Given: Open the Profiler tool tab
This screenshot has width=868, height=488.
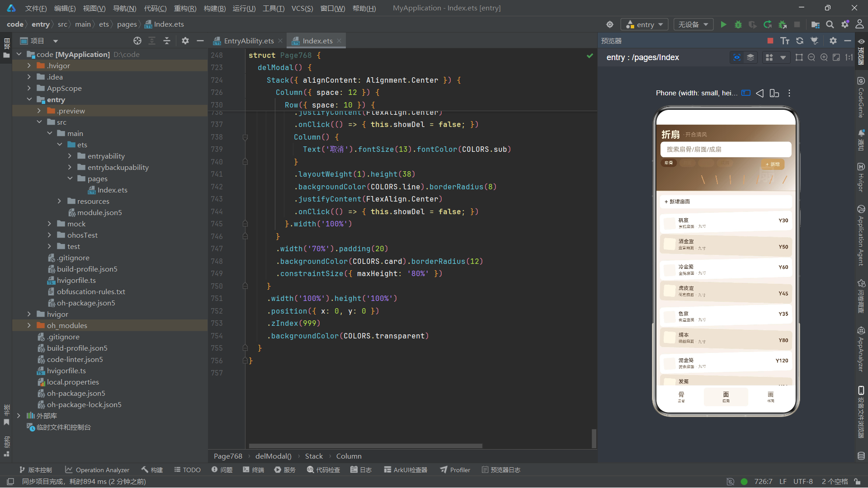Looking at the screenshot, I should tap(455, 470).
